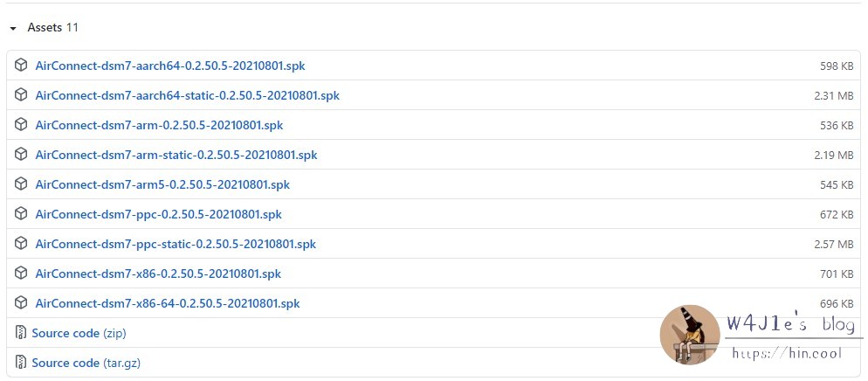The width and height of the screenshot is (868, 381).
Task: Click package icon beside dsm7-arm-0.2.50.5 spk
Action: point(21,125)
